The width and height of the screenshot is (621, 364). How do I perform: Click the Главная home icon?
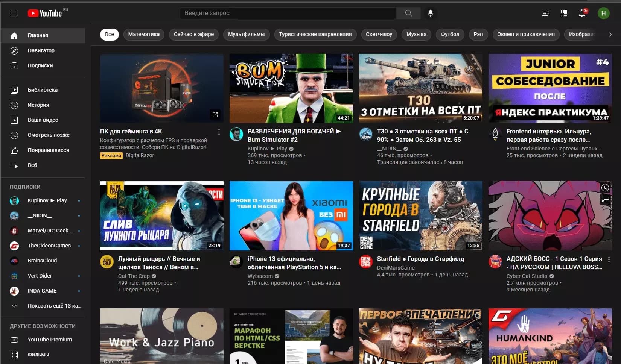click(14, 36)
